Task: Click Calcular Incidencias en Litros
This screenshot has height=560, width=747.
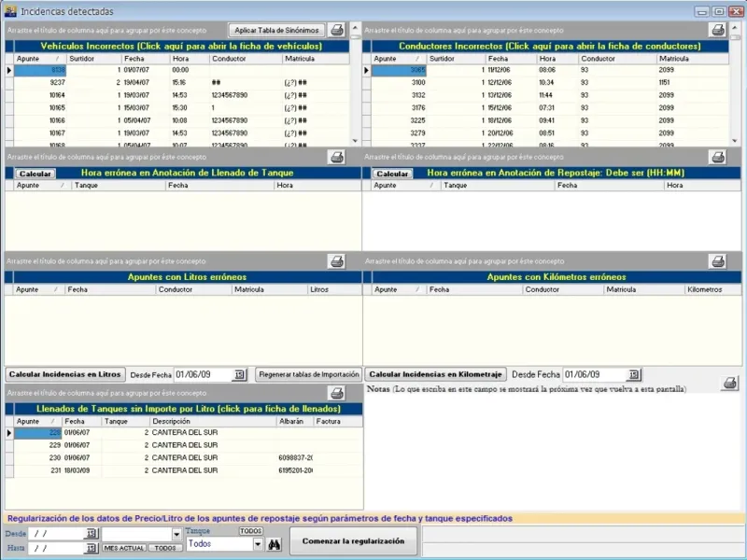Action: point(65,374)
